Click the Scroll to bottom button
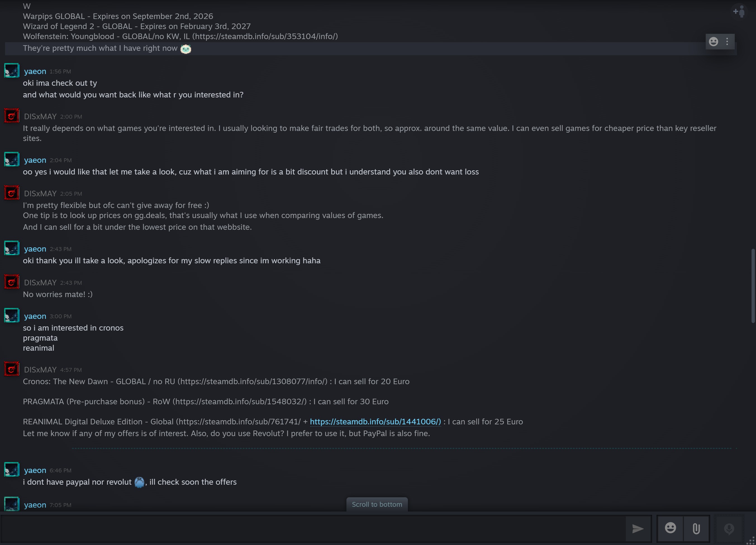Screen dimensions: 756x545 click(377, 504)
